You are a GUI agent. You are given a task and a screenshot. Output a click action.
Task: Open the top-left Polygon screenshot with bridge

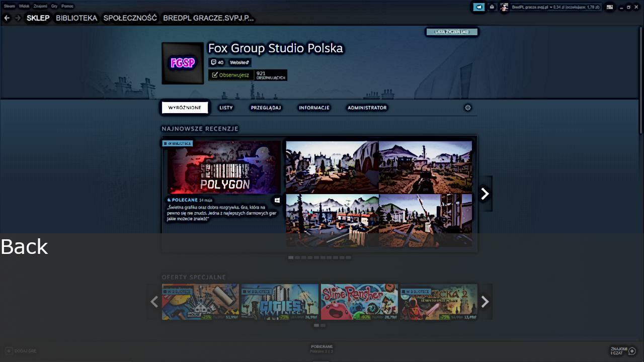click(332, 167)
